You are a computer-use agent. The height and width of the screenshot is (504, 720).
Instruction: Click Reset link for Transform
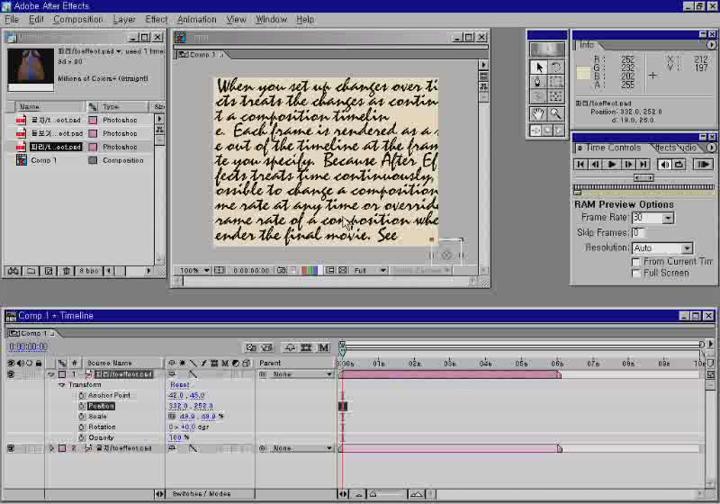point(180,385)
